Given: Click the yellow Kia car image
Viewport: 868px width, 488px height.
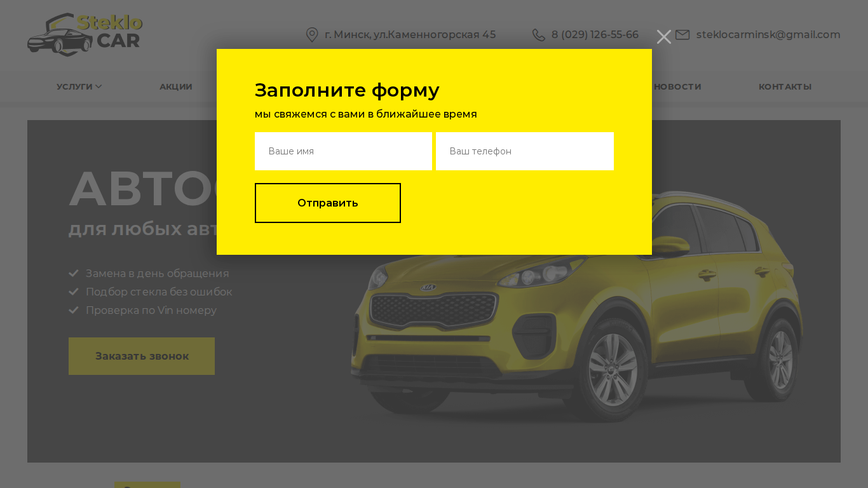Looking at the screenshot, I should point(576,305).
